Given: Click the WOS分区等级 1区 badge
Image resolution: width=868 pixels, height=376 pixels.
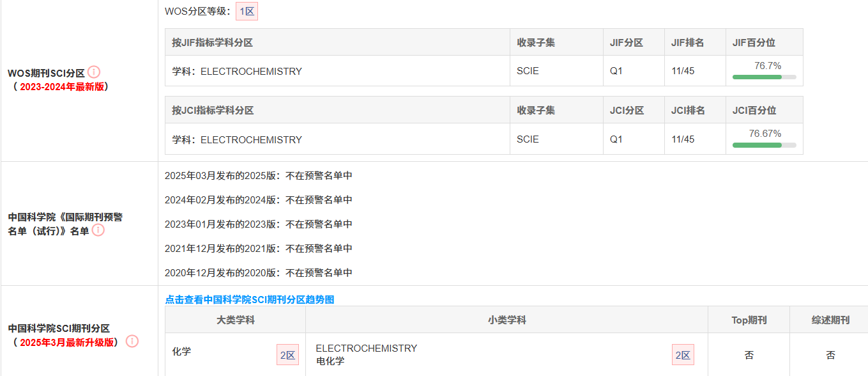Looking at the screenshot, I should [x=247, y=12].
